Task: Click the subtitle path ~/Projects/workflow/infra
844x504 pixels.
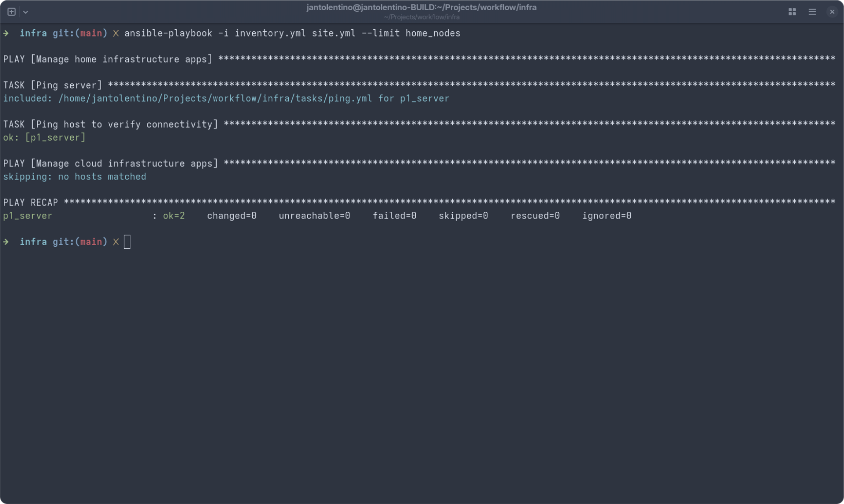Action: (x=422, y=17)
